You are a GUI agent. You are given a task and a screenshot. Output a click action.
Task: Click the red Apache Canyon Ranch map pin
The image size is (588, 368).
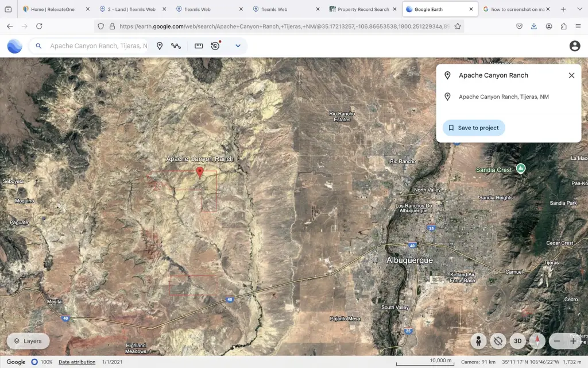(x=200, y=171)
